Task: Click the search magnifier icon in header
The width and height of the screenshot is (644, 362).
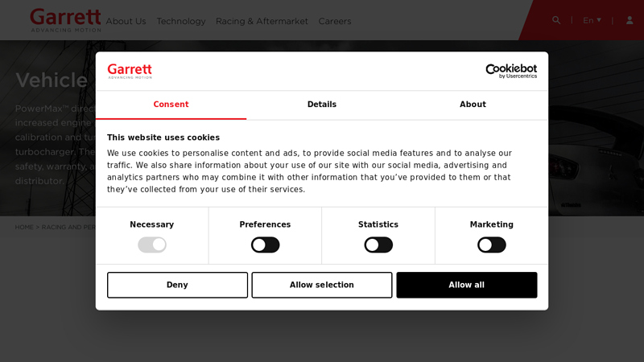Action: pos(556,20)
